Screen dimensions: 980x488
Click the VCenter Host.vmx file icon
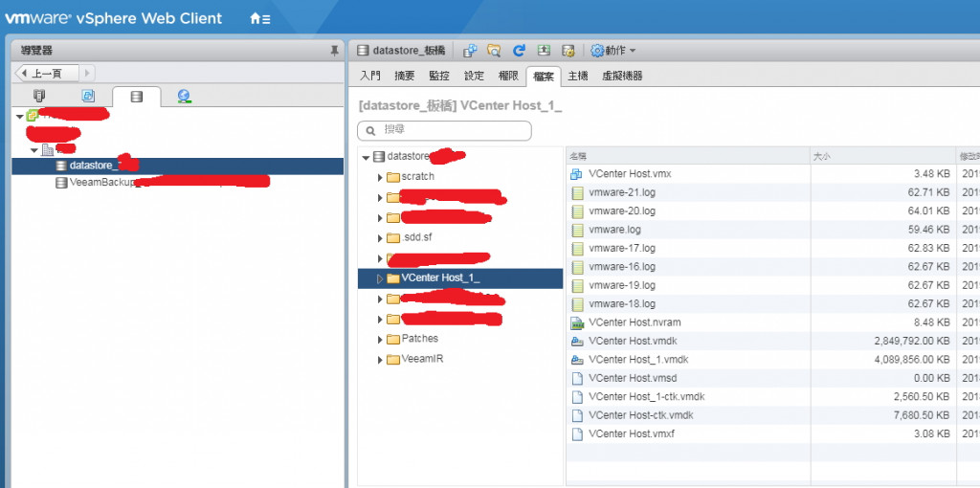577,174
